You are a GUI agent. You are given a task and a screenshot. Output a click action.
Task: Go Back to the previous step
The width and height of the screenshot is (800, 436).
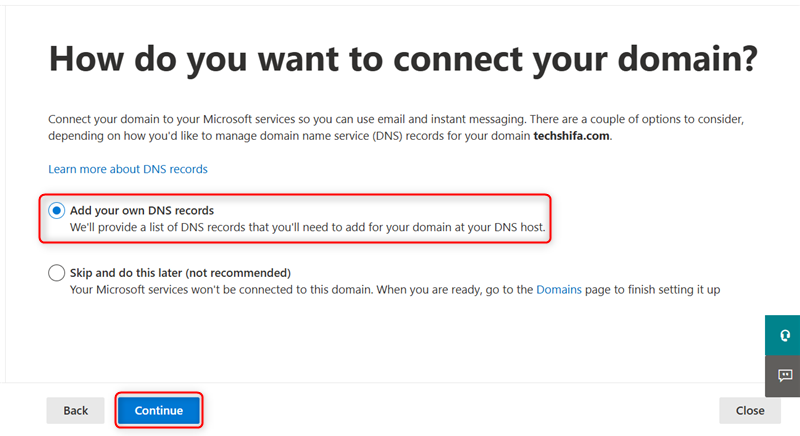pos(76,411)
